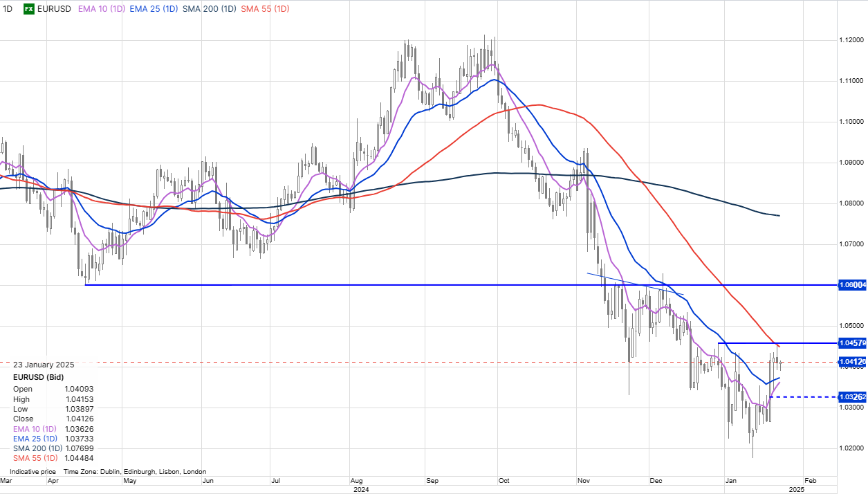Select the 1.03262 dashed line price tag
The image size is (868, 494).
point(852,397)
